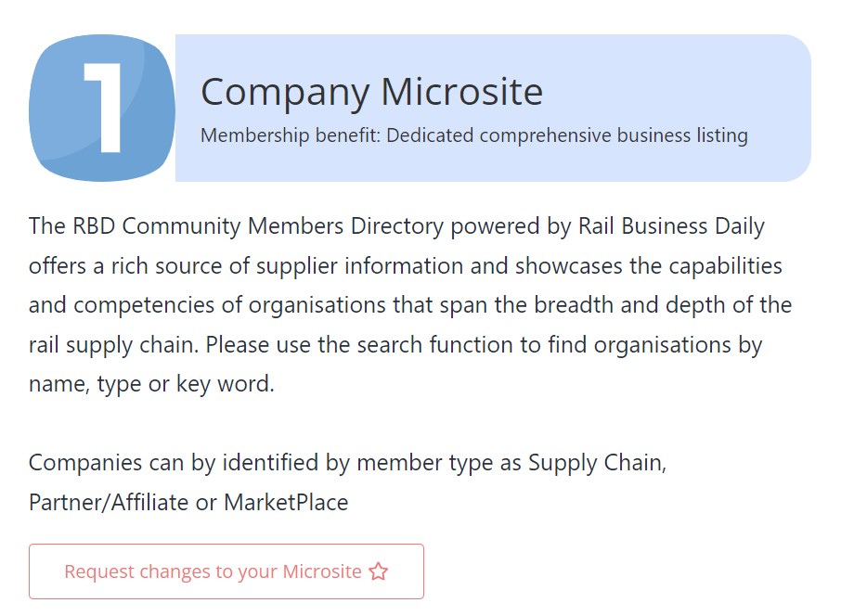Click the 'Membership benefit:' label text

point(291,135)
